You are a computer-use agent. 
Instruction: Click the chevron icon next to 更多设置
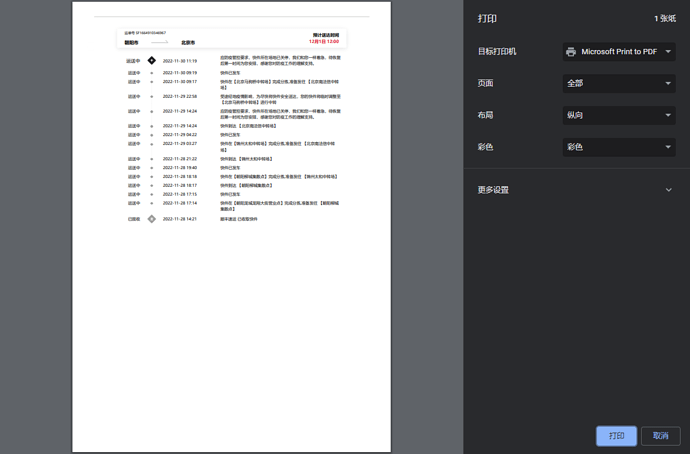point(668,190)
